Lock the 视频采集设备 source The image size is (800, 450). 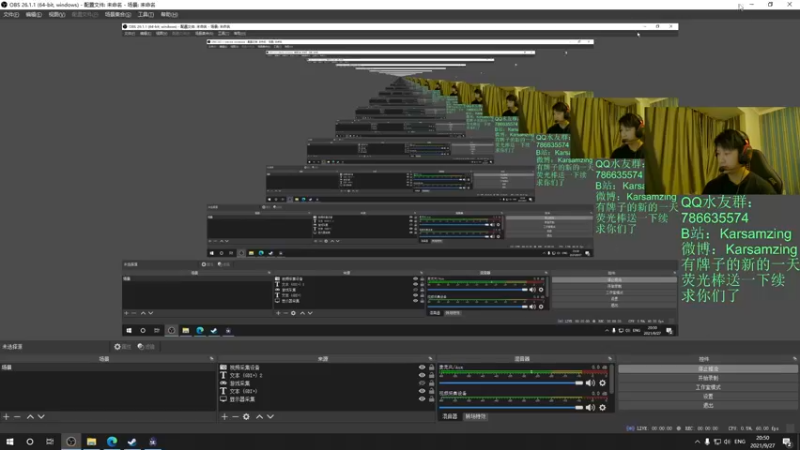pyautogui.click(x=432, y=367)
